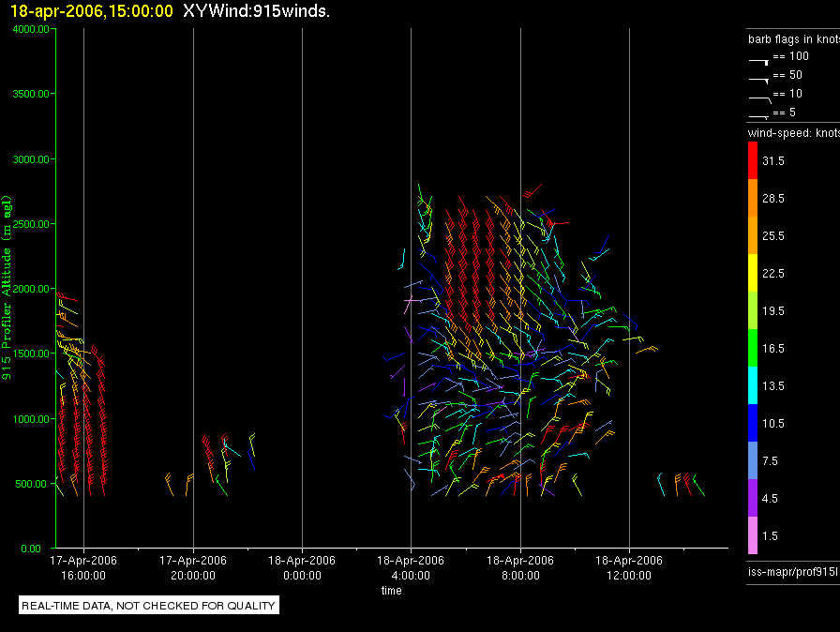Click the 13.5 color scale label
This screenshot has width=840, height=632.
coord(773,386)
